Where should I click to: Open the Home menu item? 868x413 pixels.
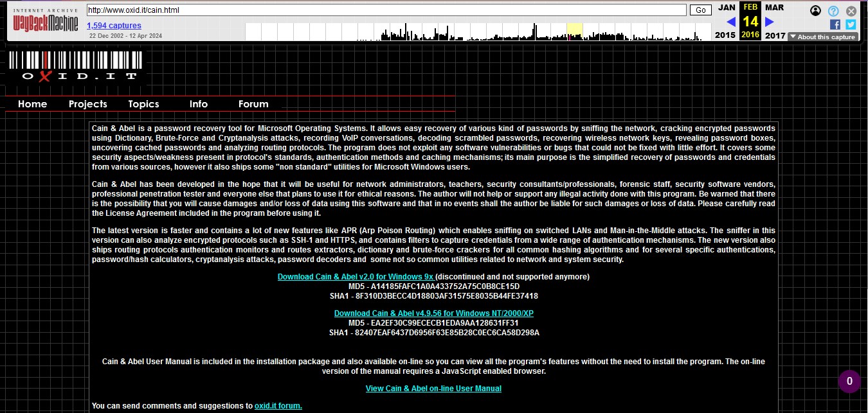point(32,104)
